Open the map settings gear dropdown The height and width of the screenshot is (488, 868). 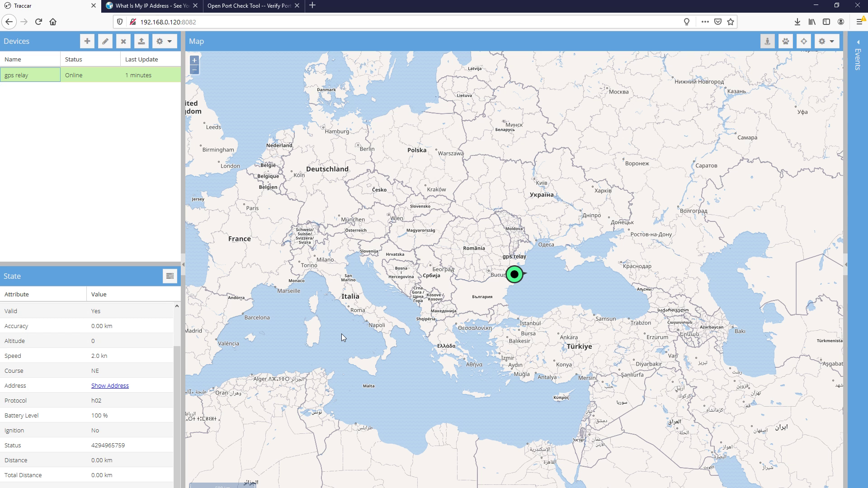(x=826, y=41)
